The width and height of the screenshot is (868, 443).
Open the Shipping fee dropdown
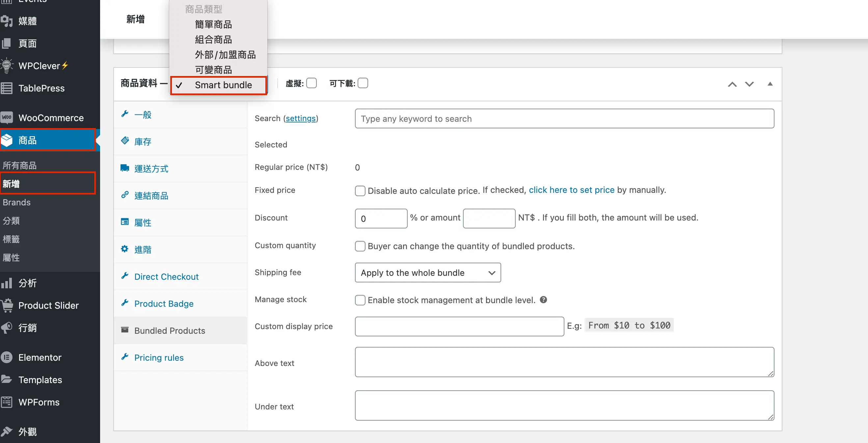[428, 273]
